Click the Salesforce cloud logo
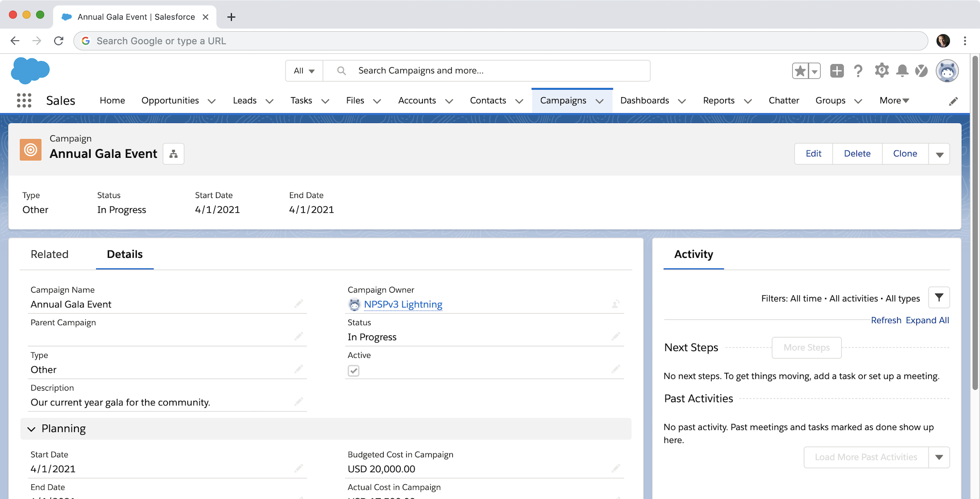 [x=30, y=70]
